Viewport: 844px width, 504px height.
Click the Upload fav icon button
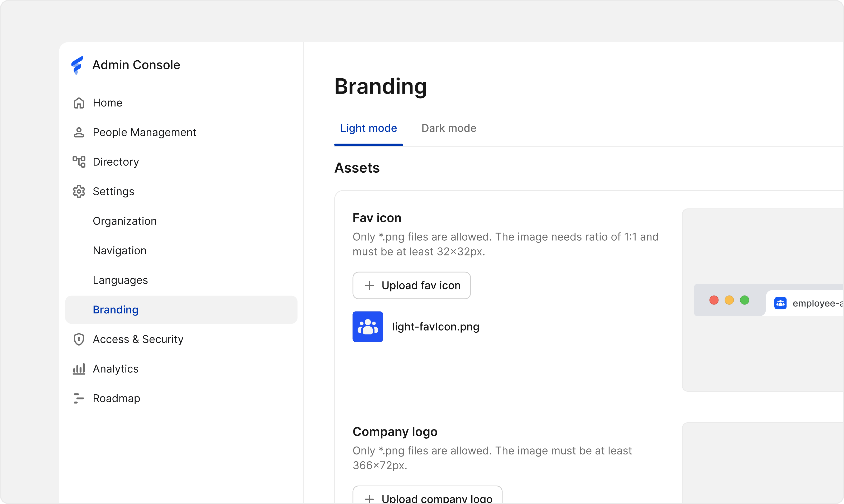click(x=411, y=286)
